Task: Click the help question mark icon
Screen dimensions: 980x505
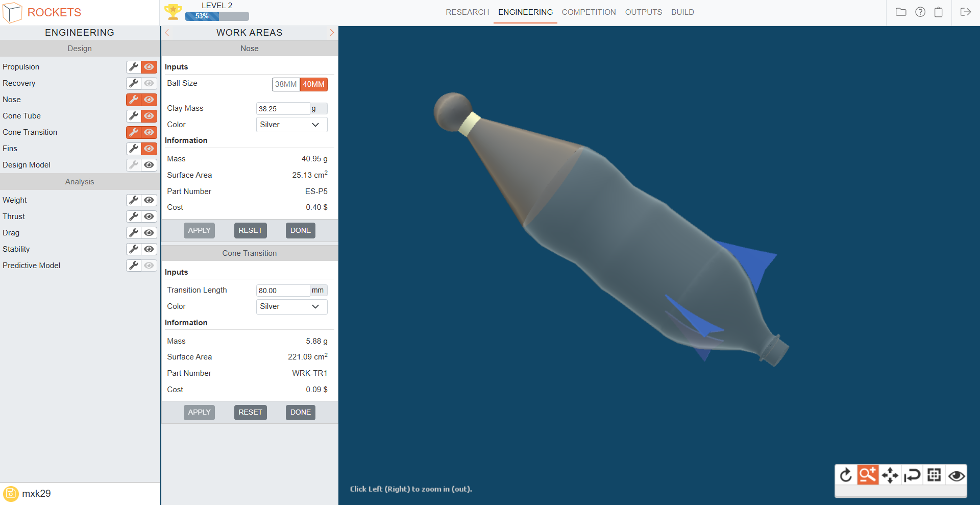Action: tap(920, 12)
